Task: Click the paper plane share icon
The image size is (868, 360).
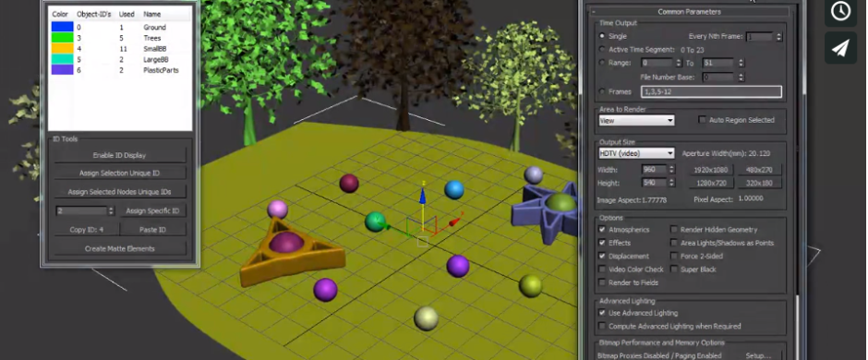Action: tap(840, 48)
